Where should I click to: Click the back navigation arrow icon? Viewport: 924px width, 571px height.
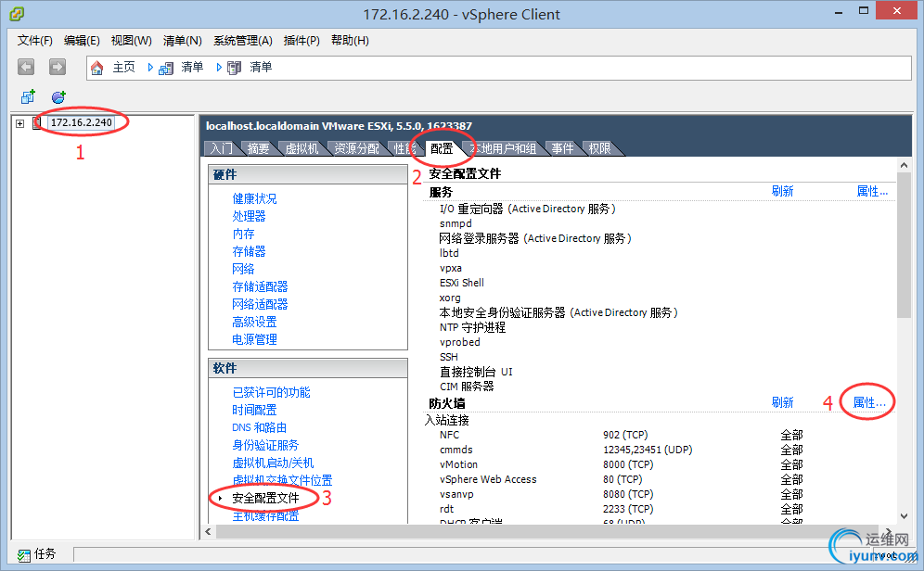pos(26,67)
